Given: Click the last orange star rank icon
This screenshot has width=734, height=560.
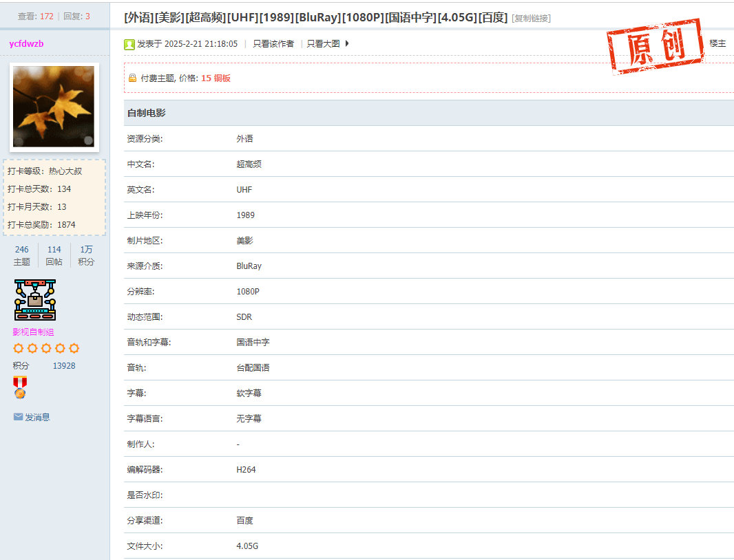Looking at the screenshot, I should tap(74, 349).
